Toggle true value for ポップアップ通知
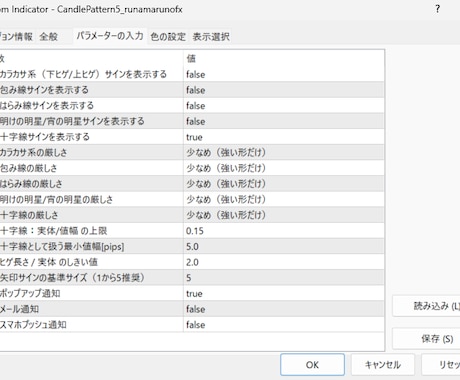Viewport: 460px width, 380px height. tap(284, 294)
